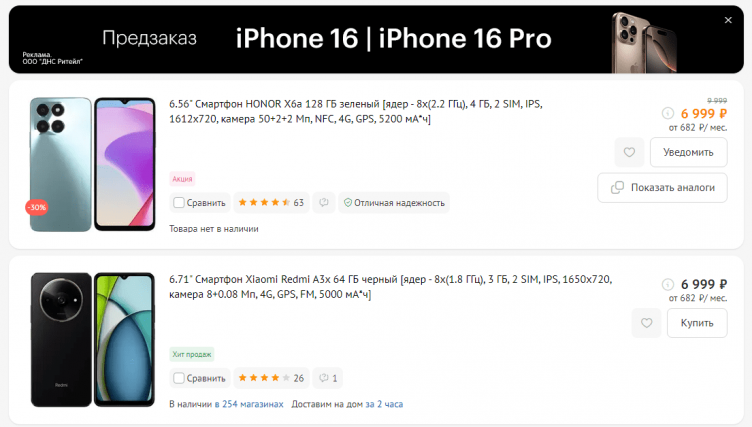Add HONOR X6a to wishlist heart
The width and height of the screenshot is (752, 427).
(629, 153)
